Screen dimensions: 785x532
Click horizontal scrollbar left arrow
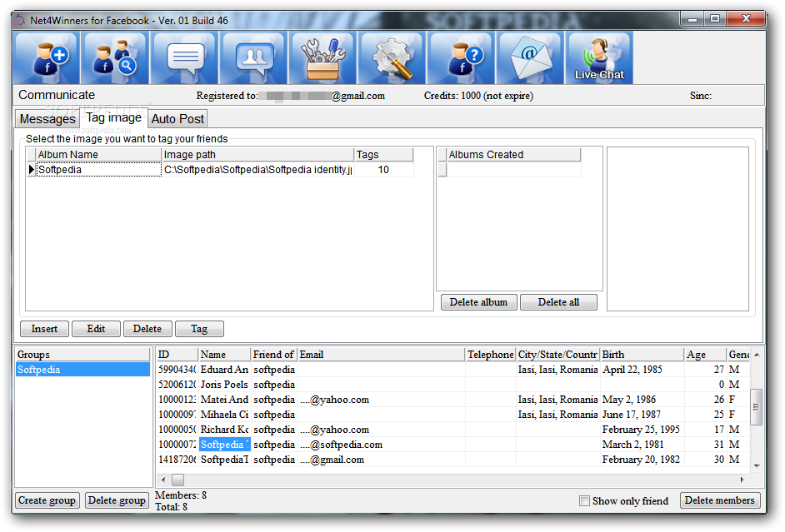pos(163,480)
